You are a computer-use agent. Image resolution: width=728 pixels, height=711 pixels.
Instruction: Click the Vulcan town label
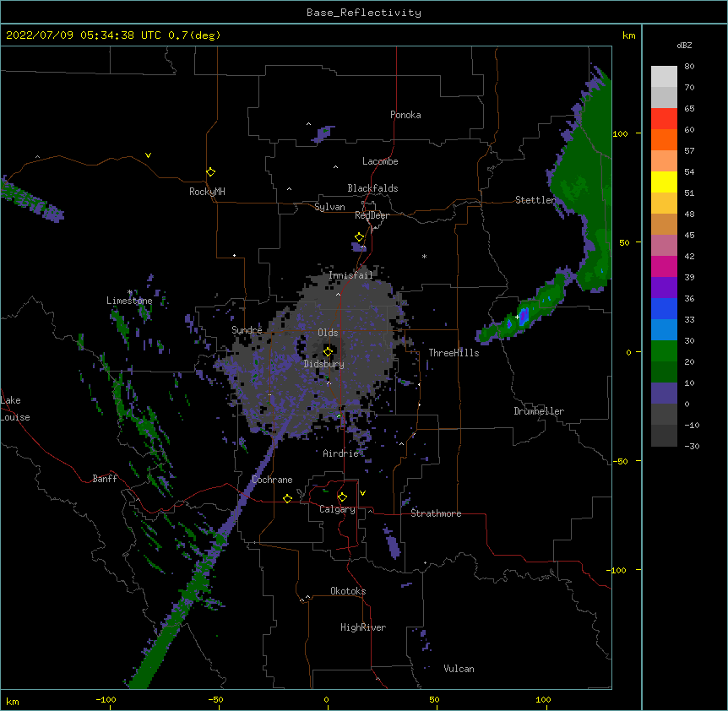point(459,669)
